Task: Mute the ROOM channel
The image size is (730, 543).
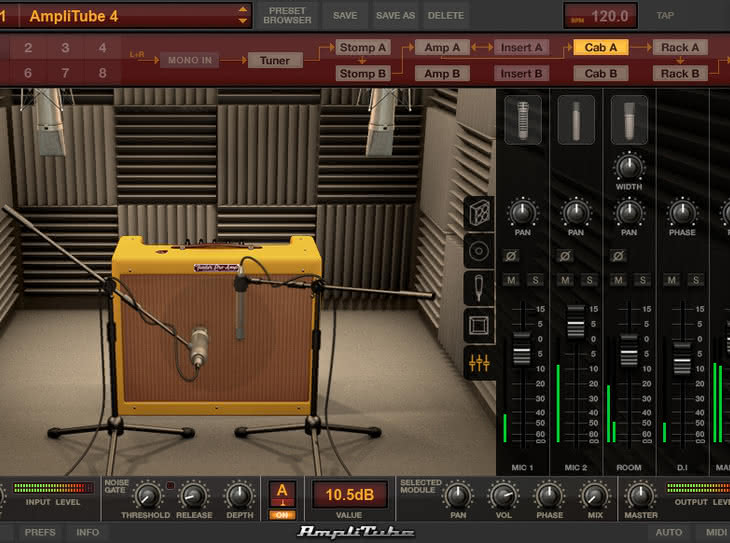Action: coord(618,280)
